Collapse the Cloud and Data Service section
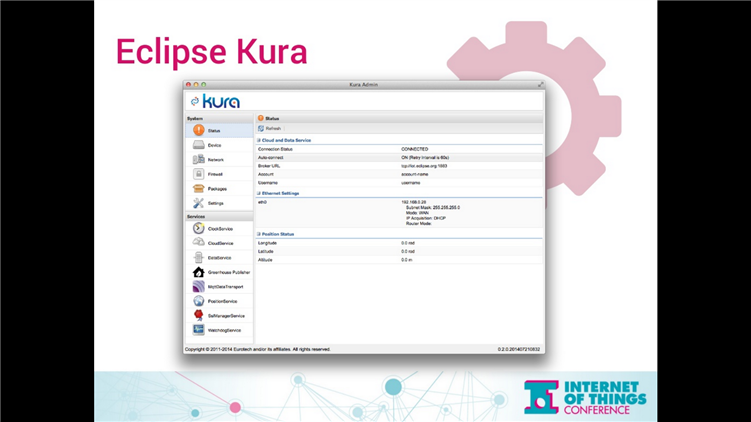 tap(259, 140)
